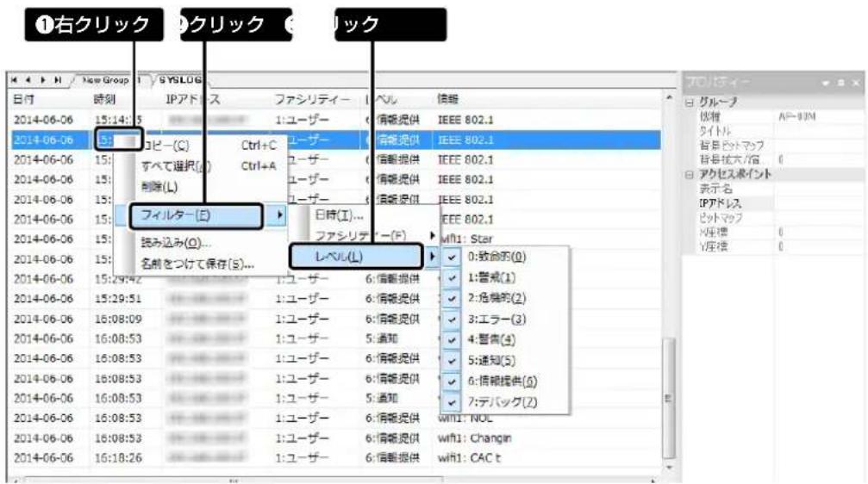Click vertical scrollbar thumb of log list
The height and width of the screenshot is (484, 868).
coord(669,398)
